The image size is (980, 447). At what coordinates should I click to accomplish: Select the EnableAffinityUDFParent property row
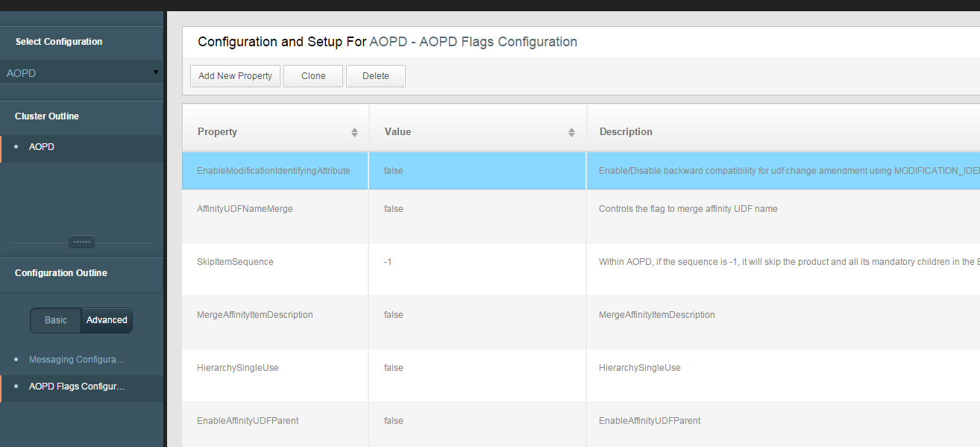[248, 421]
